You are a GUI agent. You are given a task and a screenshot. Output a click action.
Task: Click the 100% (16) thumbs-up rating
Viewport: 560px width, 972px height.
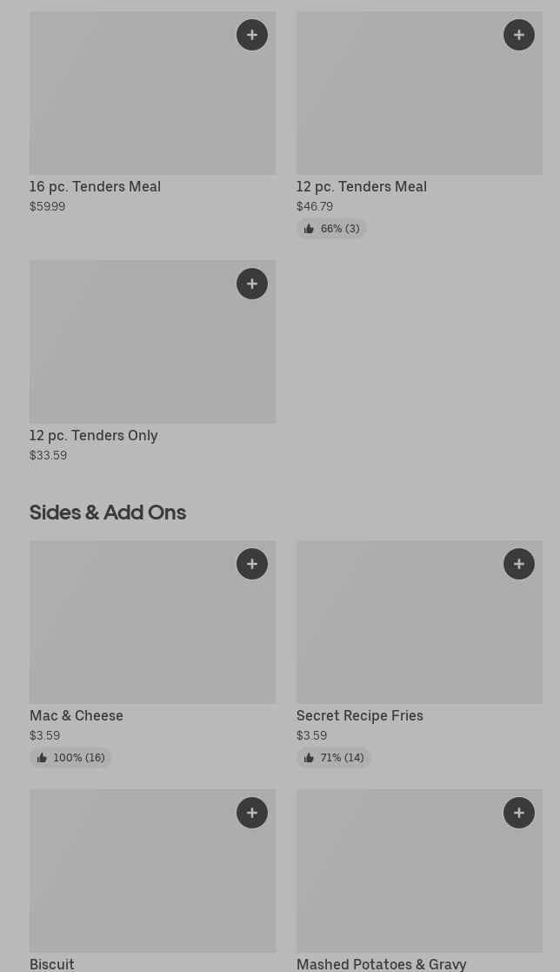[x=70, y=758]
